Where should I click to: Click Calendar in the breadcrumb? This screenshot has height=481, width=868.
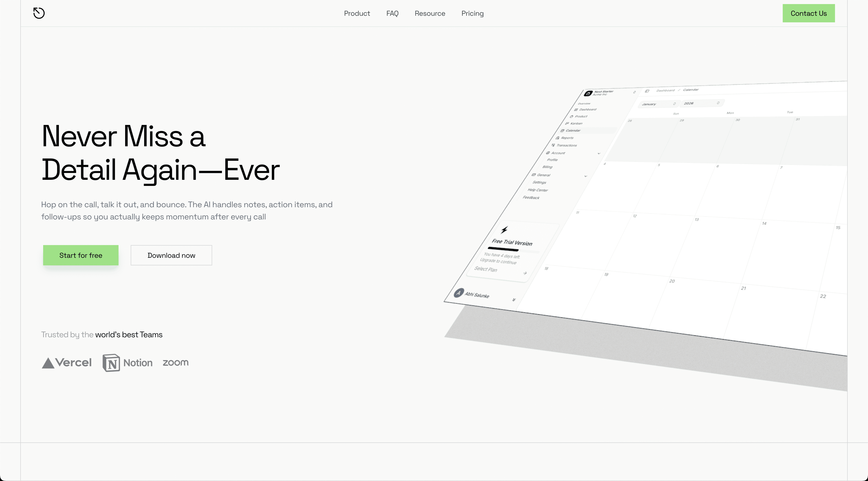tap(691, 90)
